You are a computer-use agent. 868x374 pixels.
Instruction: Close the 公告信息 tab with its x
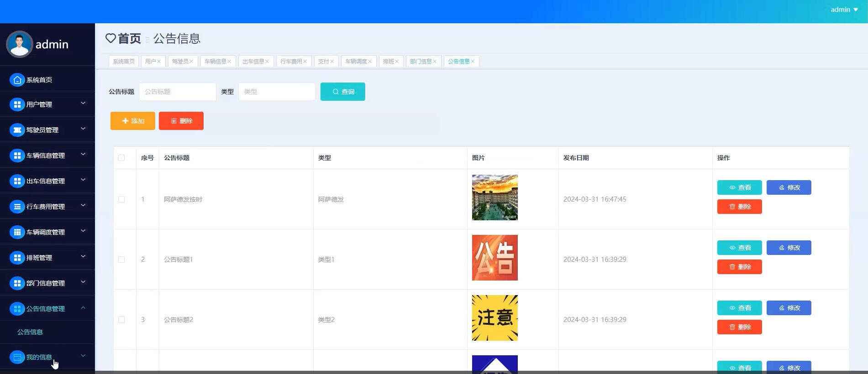[473, 62]
